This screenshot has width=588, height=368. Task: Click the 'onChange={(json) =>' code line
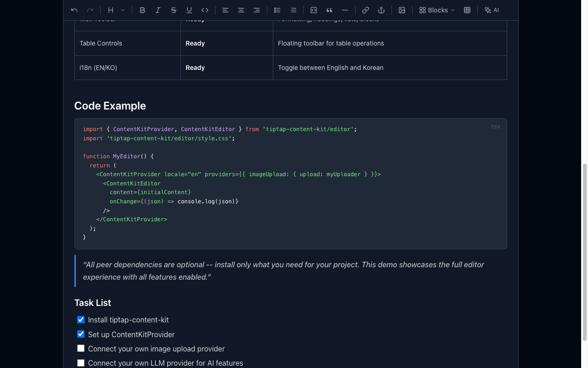click(x=174, y=201)
